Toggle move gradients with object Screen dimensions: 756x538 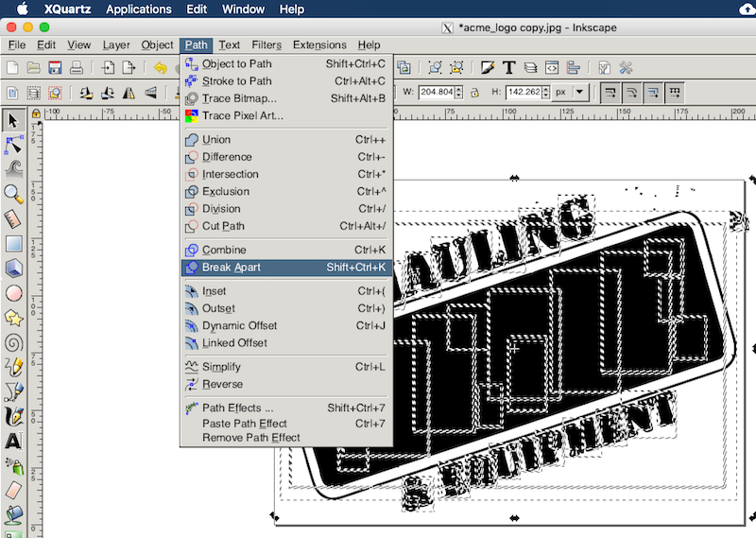click(x=653, y=93)
